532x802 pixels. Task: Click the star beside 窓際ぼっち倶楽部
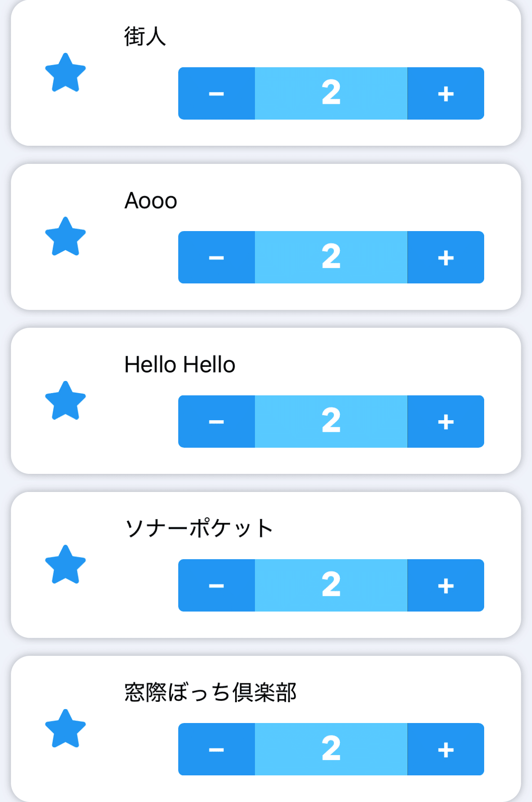click(x=65, y=729)
